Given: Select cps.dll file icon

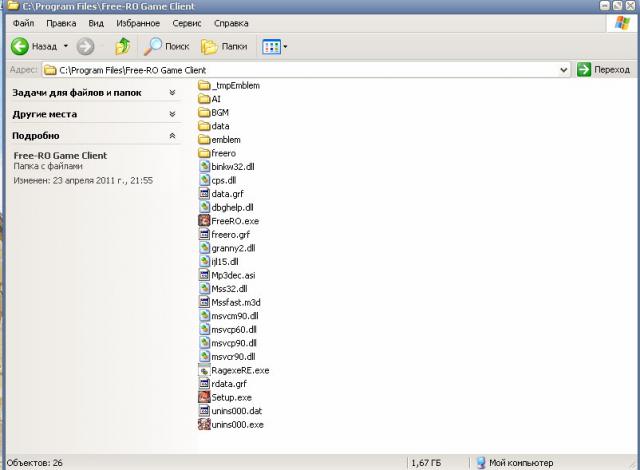Looking at the screenshot, I should (x=204, y=180).
